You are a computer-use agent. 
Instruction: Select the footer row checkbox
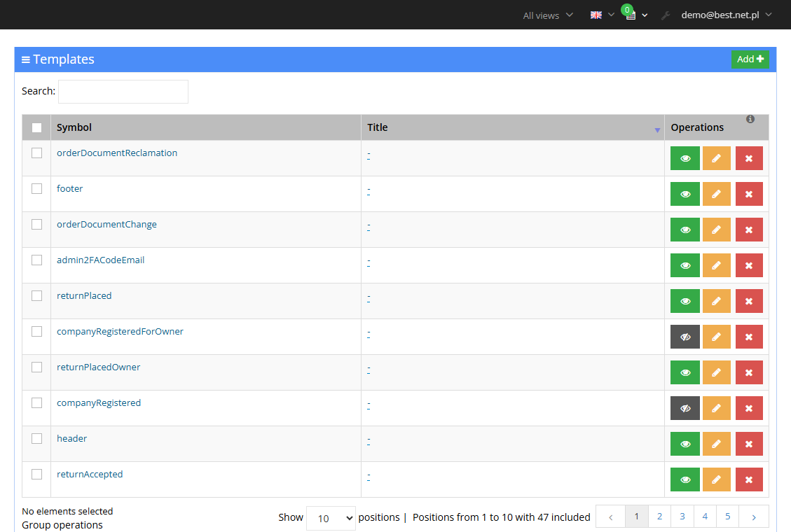click(x=37, y=188)
